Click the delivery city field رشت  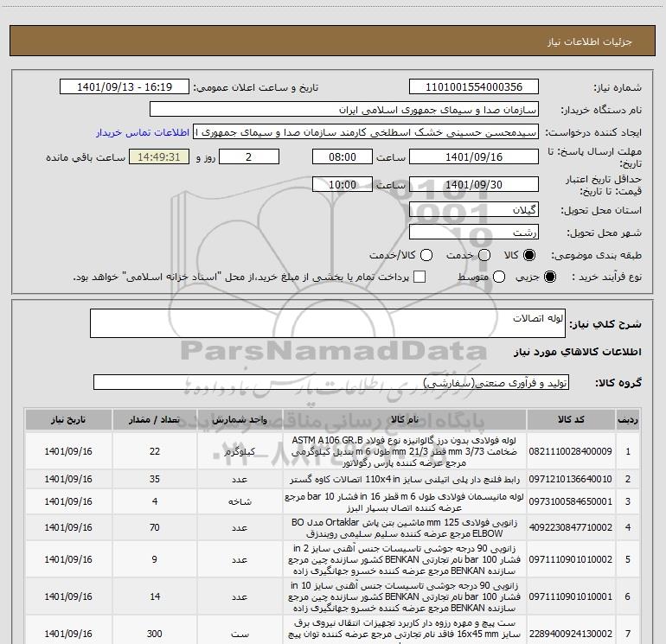click(x=474, y=233)
